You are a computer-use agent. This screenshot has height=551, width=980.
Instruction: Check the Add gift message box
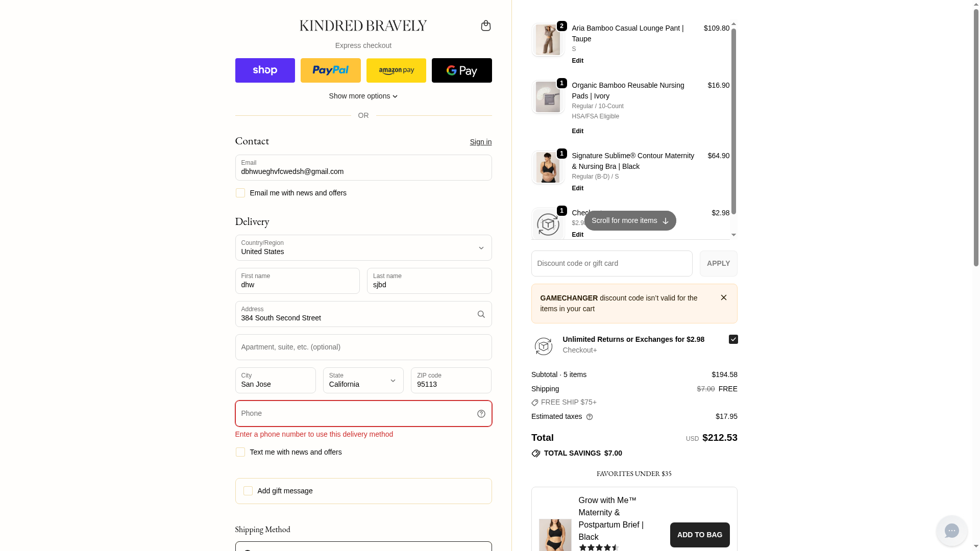click(248, 491)
